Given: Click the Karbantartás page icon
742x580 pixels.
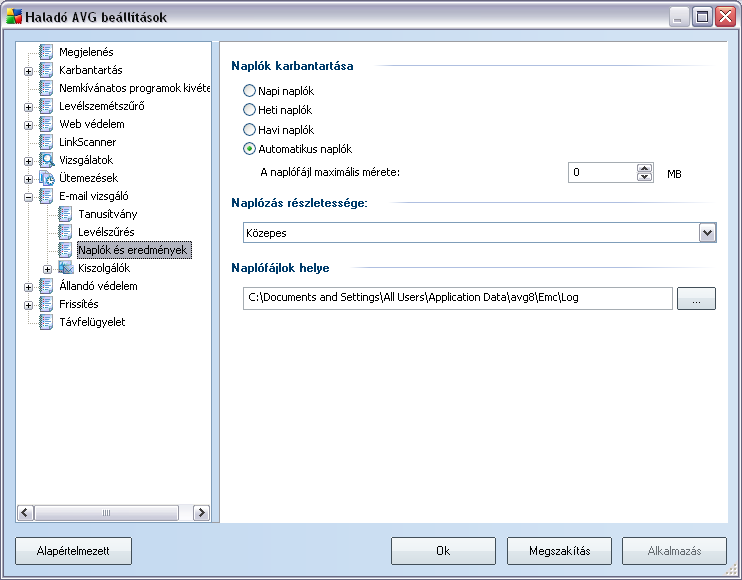Looking at the screenshot, I should point(46,70).
